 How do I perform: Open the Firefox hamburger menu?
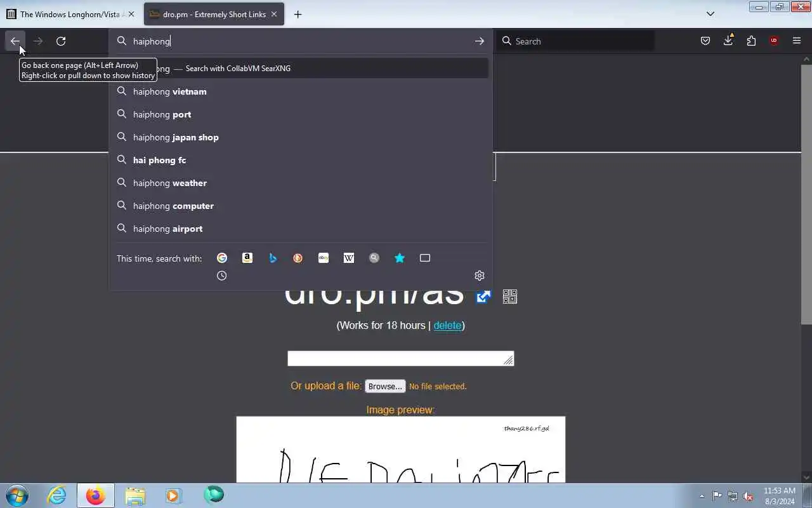(x=797, y=41)
